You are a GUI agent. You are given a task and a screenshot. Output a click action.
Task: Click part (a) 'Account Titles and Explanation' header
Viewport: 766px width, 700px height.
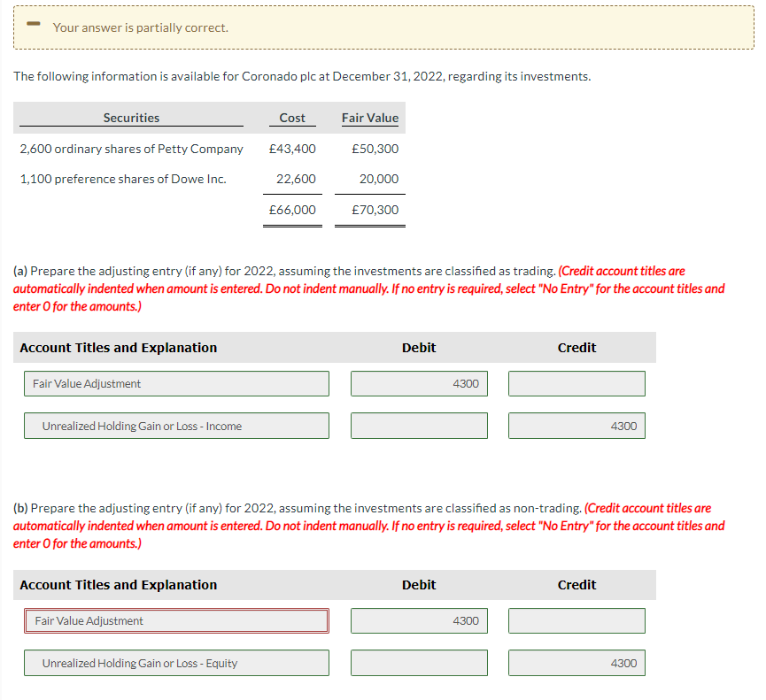tap(119, 348)
